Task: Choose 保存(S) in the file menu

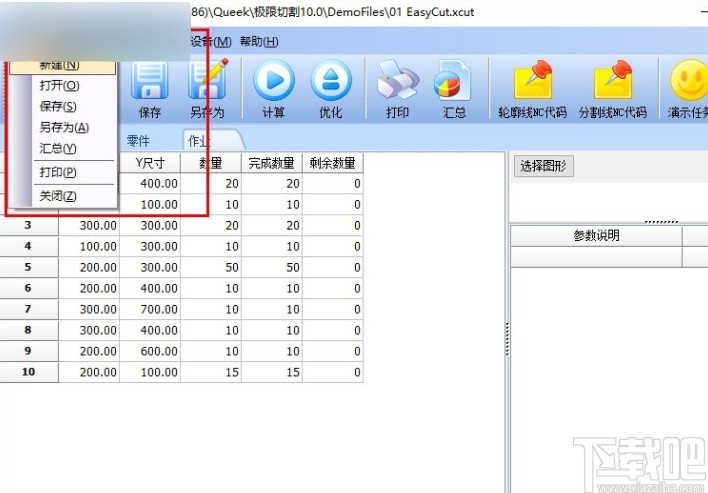Action: (58, 107)
